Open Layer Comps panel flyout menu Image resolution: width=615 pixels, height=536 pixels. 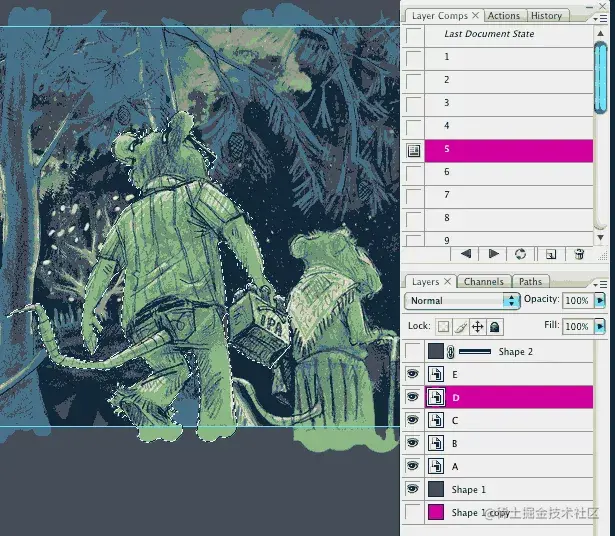(x=600, y=18)
